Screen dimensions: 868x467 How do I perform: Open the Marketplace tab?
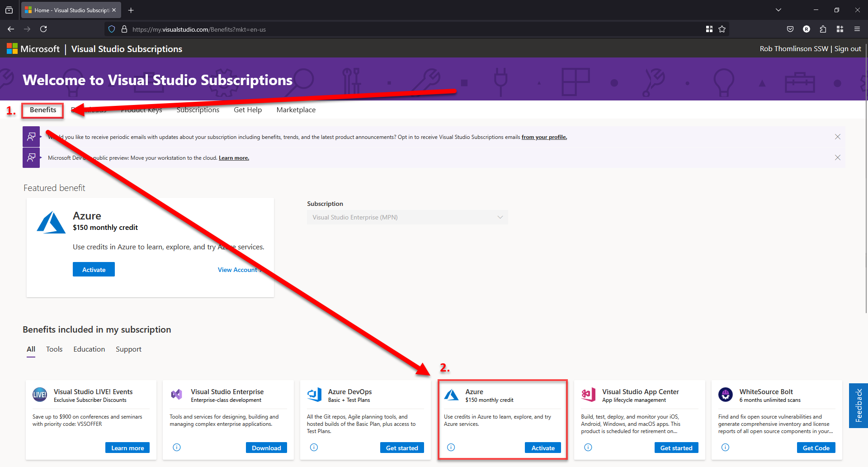coord(296,110)
